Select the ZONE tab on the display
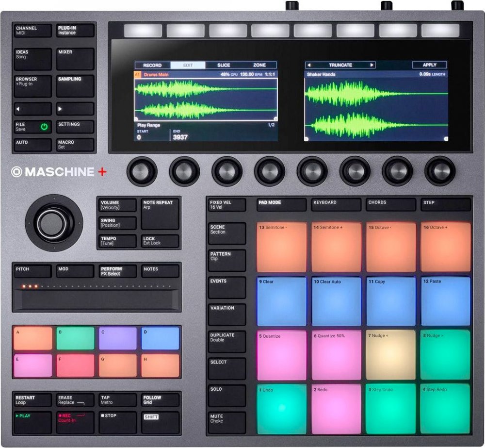 (259, 65)
